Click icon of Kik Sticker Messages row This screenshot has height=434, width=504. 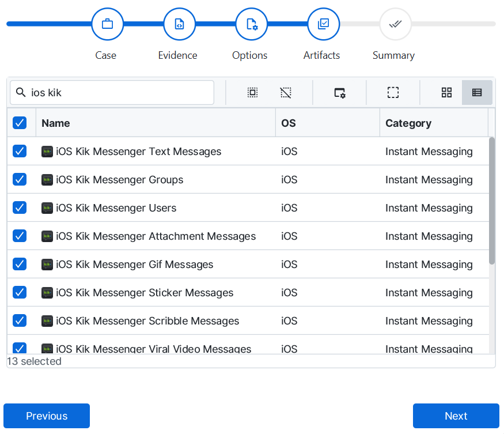tap(47, 293)
